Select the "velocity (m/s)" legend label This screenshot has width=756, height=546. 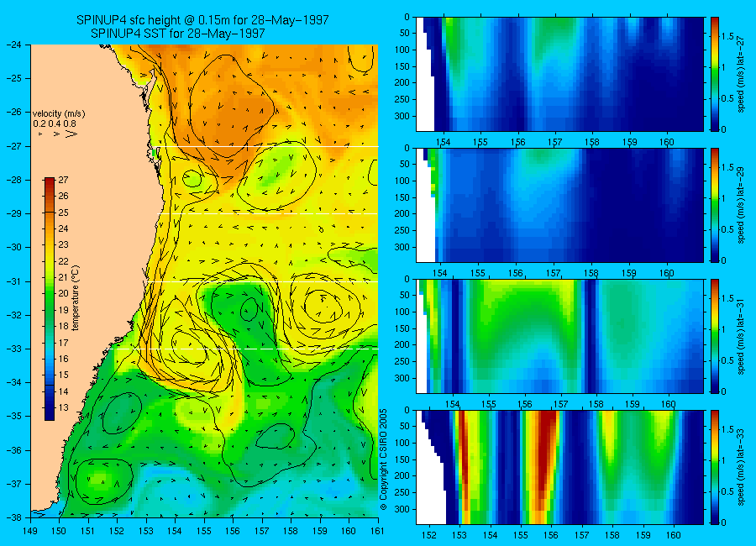(59, 114)
